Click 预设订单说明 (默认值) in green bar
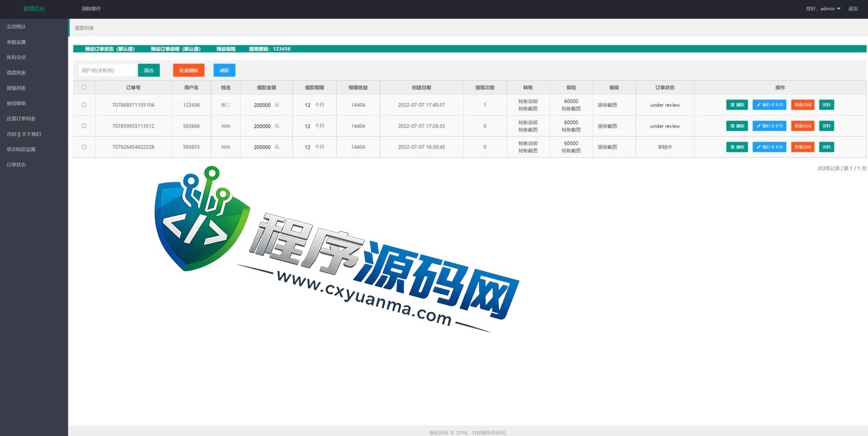 click(x=176, y=49)
